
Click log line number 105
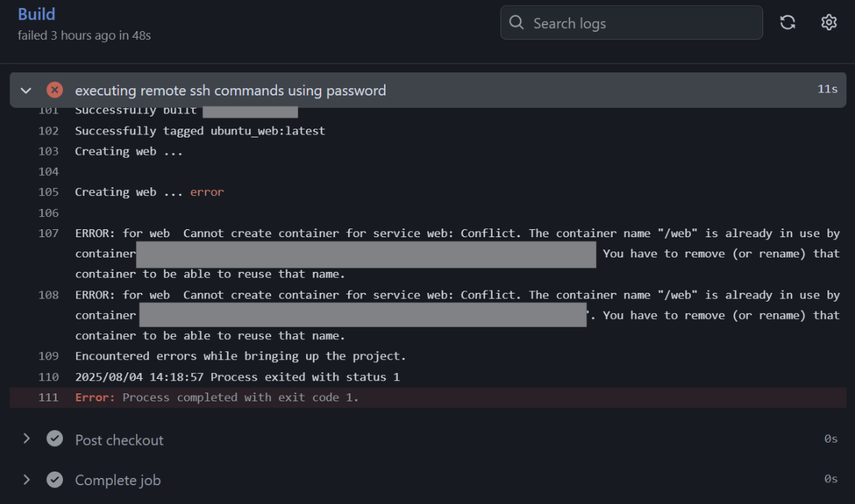(x=48, y=192)
